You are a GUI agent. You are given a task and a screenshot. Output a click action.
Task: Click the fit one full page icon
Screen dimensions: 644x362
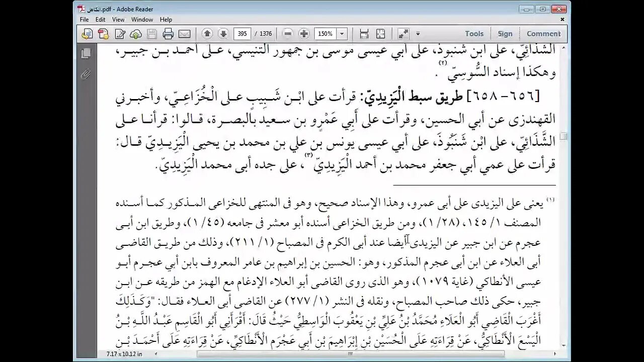[380, 34]
